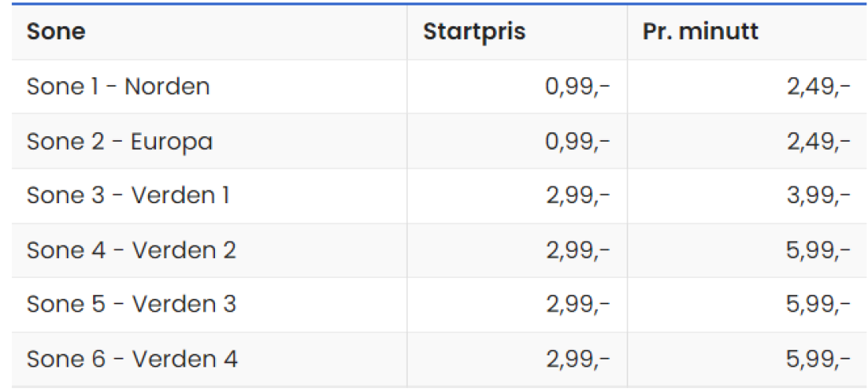The height and width of the screenshot is (392, 868).
Task: Select the Sone 5 - Verden 3 row
Action: (x=440, y=304)
